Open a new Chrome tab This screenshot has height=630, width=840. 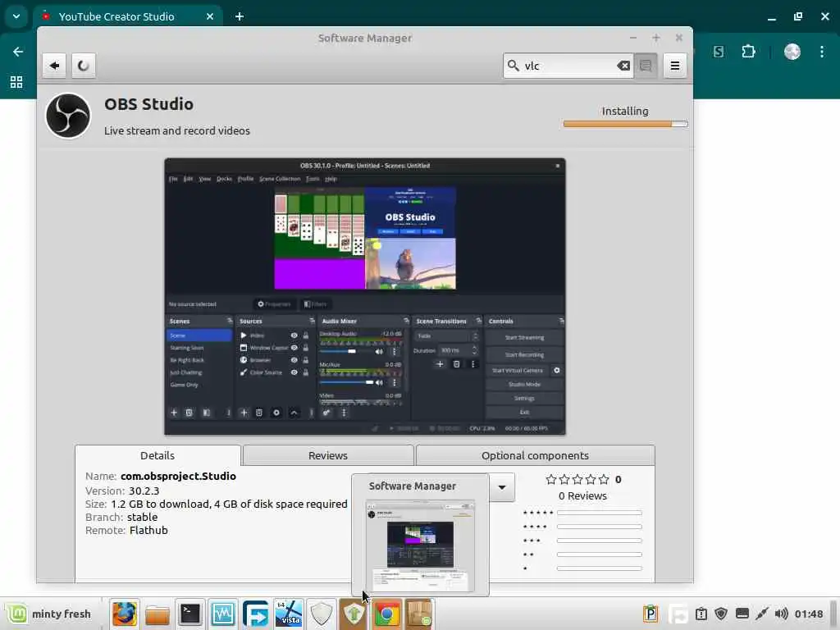(x=240, y=16)
